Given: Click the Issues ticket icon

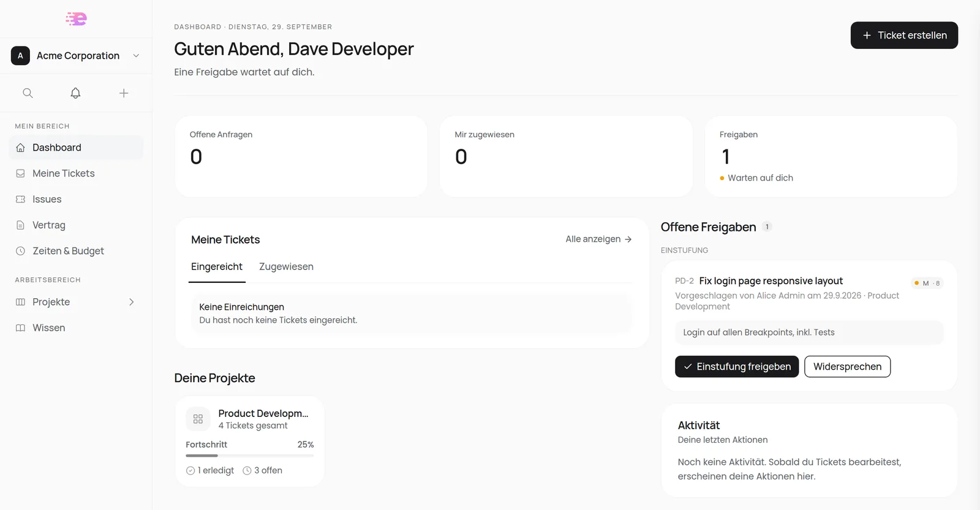Looking at the screenshot, I should [20, 199].
